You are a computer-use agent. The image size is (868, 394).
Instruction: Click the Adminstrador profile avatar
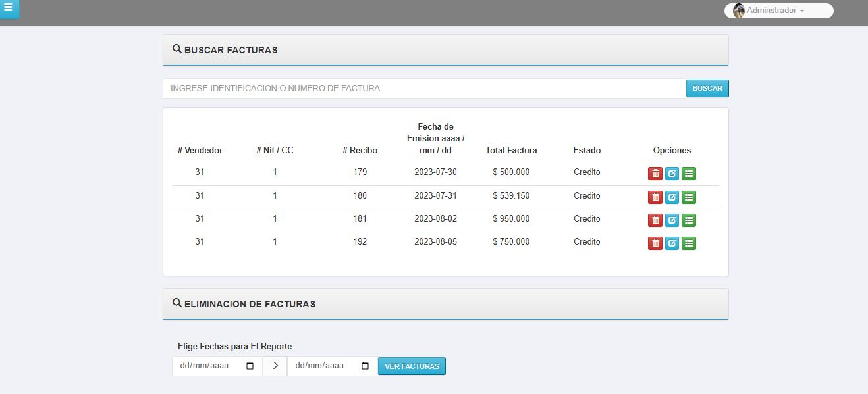[x=739, y=11]
